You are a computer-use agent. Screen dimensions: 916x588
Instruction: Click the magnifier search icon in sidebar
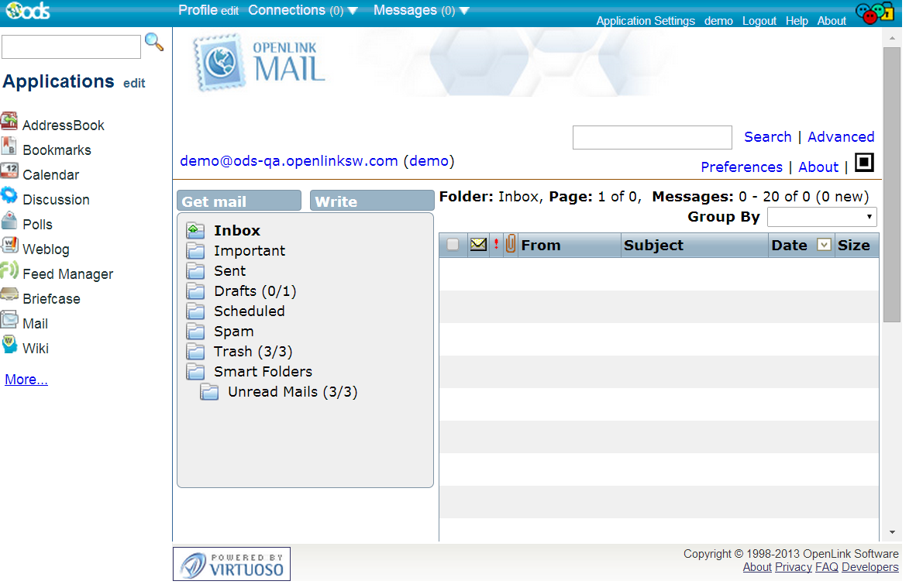click(154, 42)
